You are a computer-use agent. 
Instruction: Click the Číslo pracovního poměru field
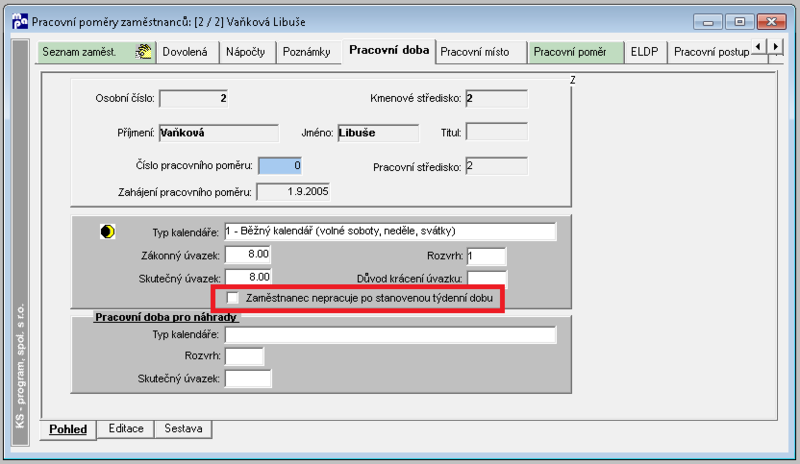pos(280,166)
